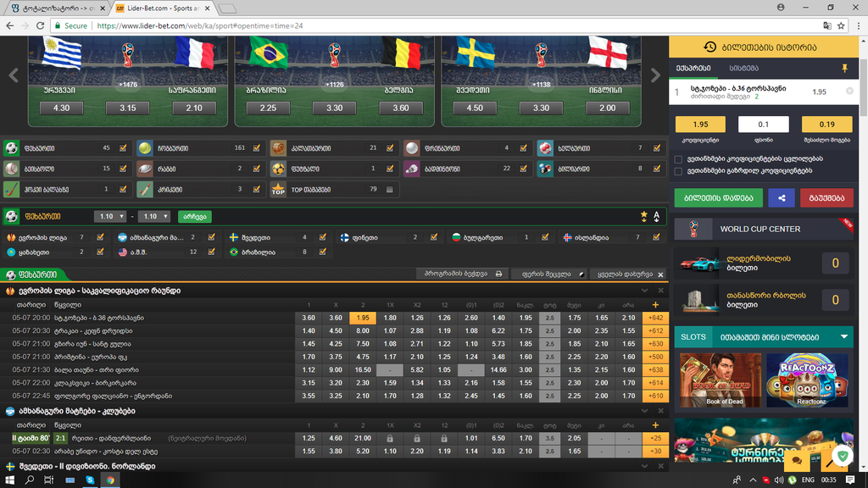Click the billiard balls (ბილიარდი) icon
The width and height of the screenshot is (868, 488).
(x=545, y=169)
